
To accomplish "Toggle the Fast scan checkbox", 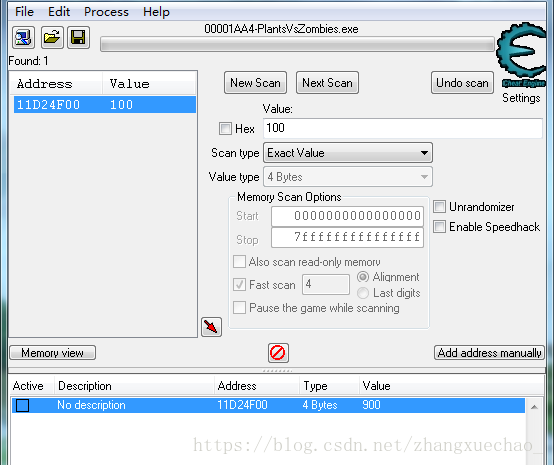I will (x=240, y=284).
